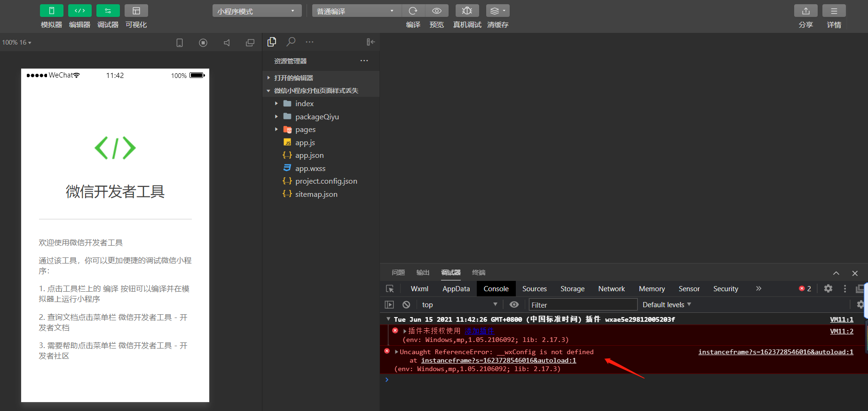Open devtools customize vertical dots menu
868x411 pixels.
tap(845, 288)
